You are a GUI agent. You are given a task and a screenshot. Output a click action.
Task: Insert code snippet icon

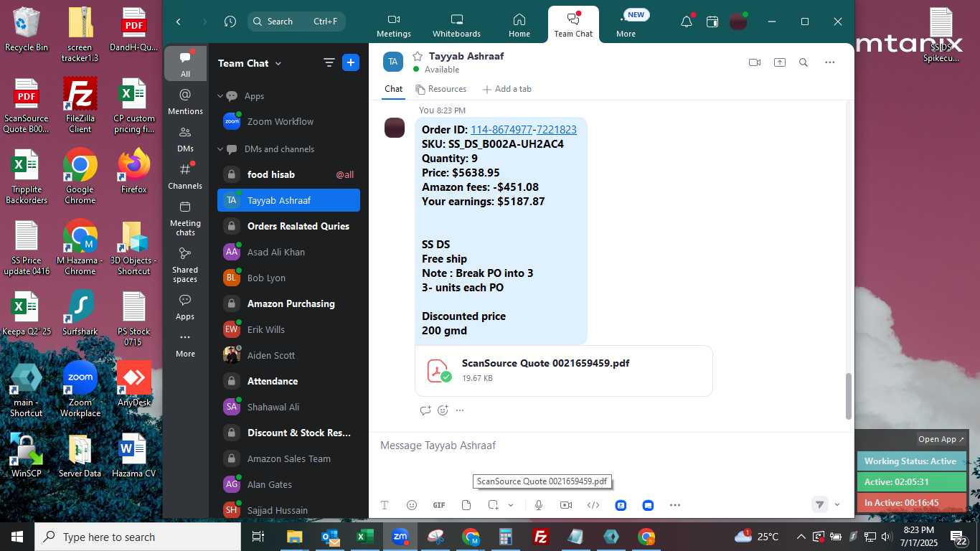[593, 505]
